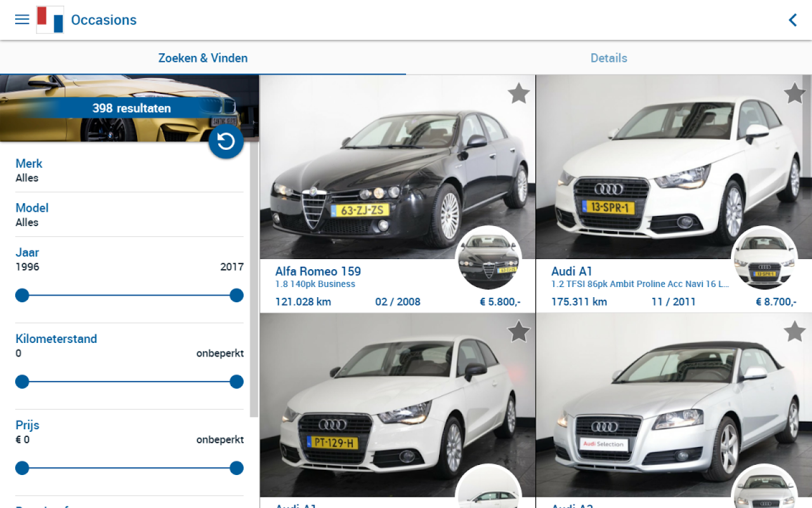812x508 pixels.
Task: Select the Kilometerstand maximum handle at onbeperkt
Action: (x=237, y=382)
